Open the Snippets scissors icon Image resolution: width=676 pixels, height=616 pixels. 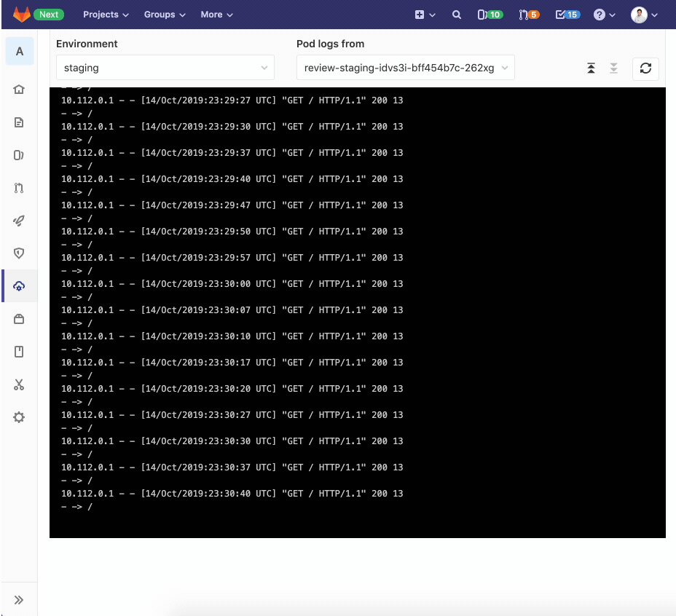18,384
